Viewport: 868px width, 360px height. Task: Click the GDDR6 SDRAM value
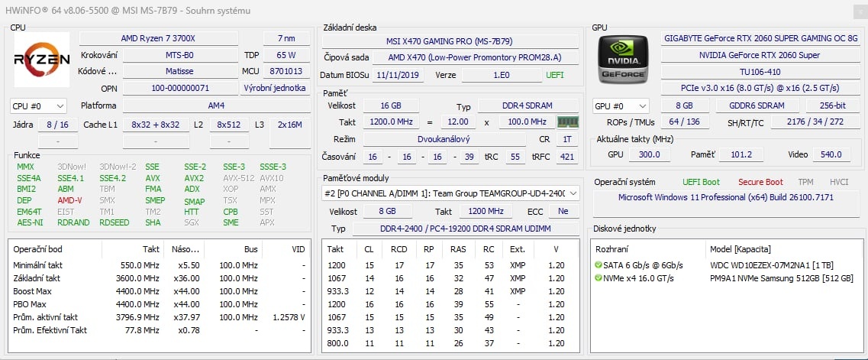tap(757, 105)
